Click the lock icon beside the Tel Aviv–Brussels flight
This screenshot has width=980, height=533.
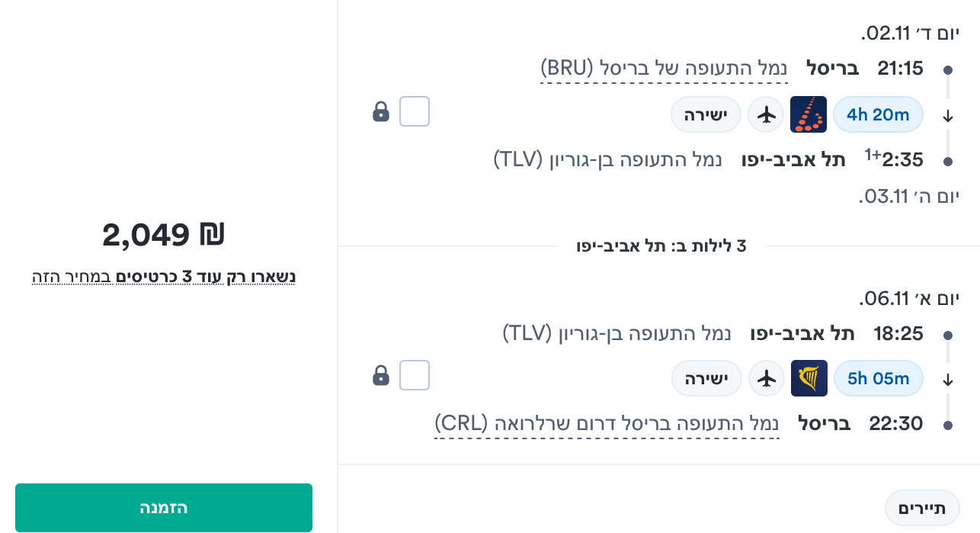[x=381, y=375]
